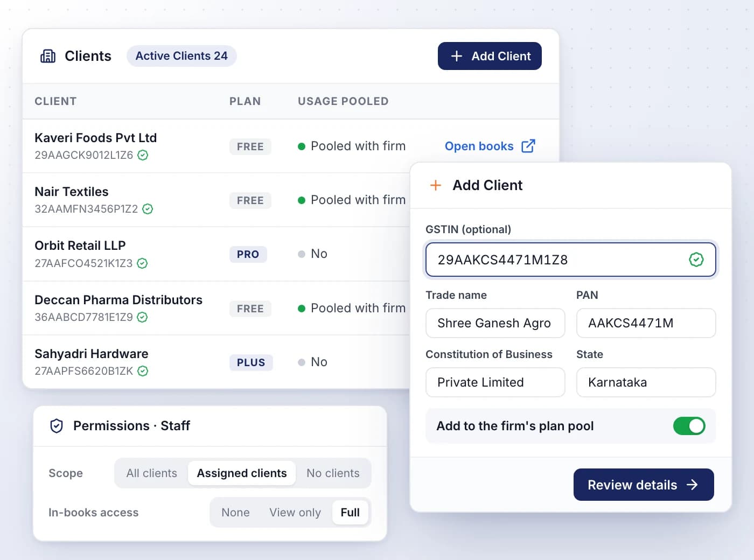This screenshot has width=754, height=560.
Task: Set in-books access to View only
Action: tap(295, 513)
